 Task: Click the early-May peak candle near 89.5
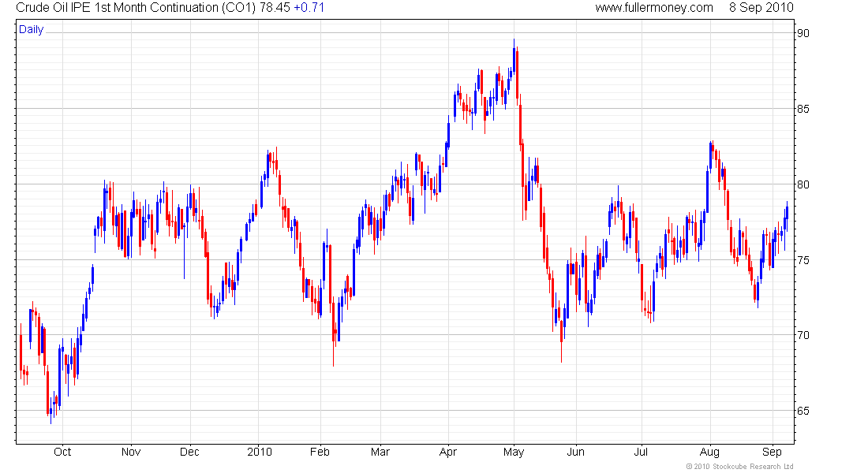(x=514, y=58)
